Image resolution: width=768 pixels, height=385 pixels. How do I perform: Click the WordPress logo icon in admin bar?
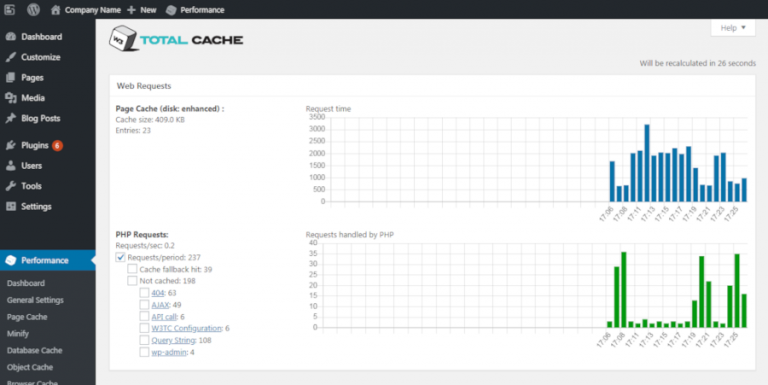pyautogui.click(x=33, y=9)
